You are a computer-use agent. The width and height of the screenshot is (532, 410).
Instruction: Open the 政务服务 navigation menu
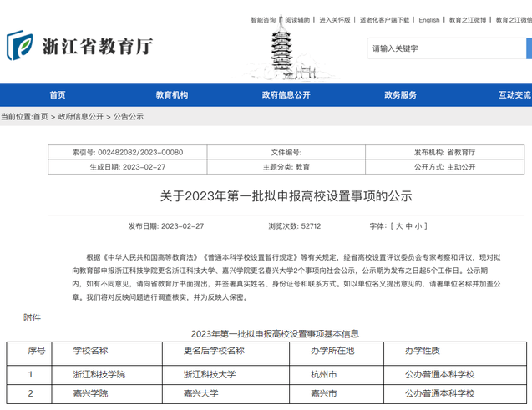400,95
